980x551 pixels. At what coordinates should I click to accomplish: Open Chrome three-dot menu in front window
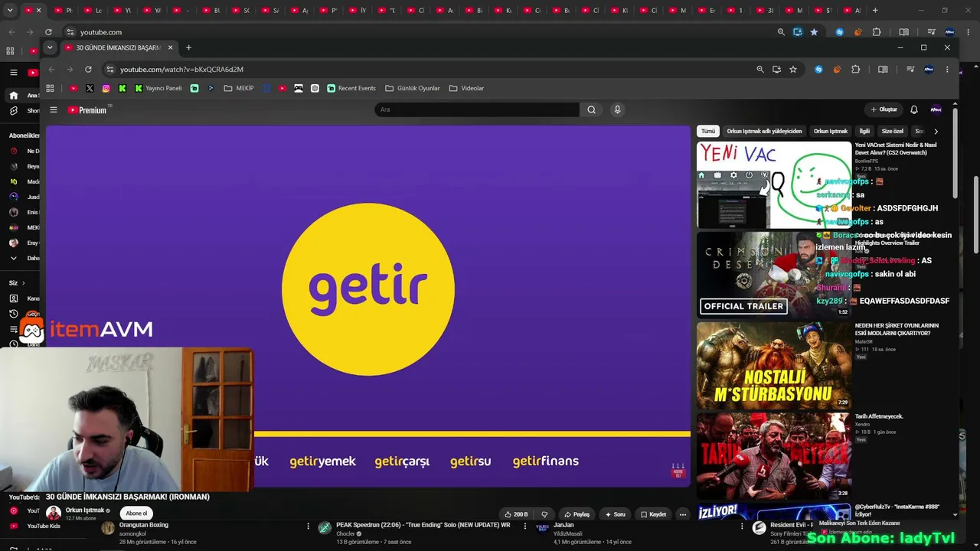(947, 69)
